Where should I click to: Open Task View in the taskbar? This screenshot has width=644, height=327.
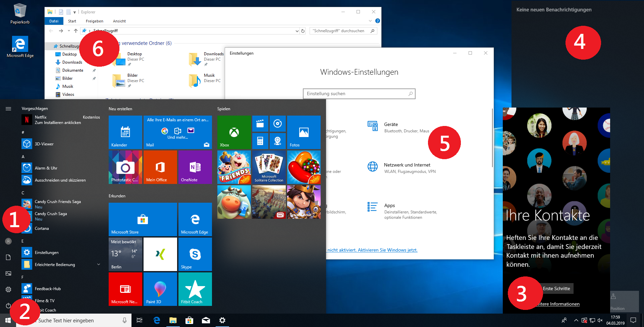tap(140, 321)
